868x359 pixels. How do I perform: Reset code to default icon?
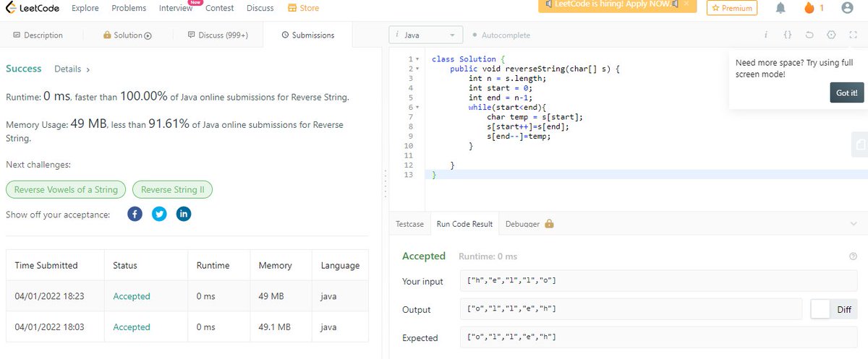tap(809, 35)
